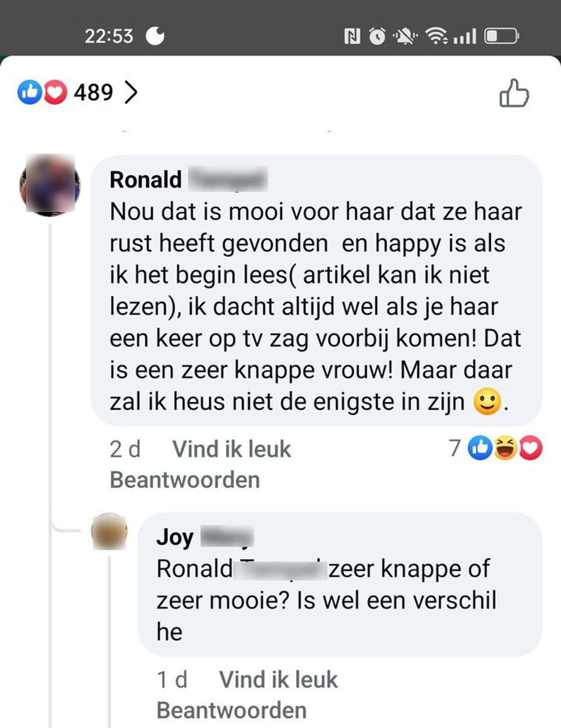Reply to Joy's comment with Beantwoorden
Screen dimensions: 561x728
(231, 710)
